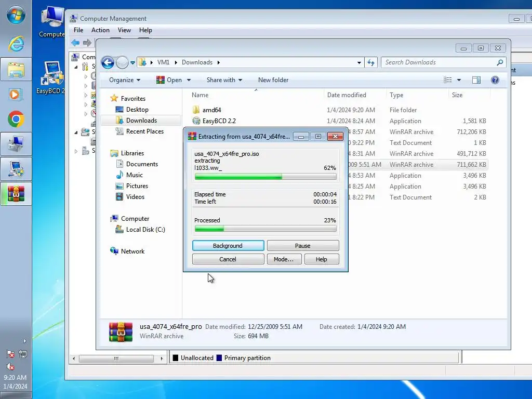
Task: Show hidden tray icons arrow
Action: click(24, 341)
